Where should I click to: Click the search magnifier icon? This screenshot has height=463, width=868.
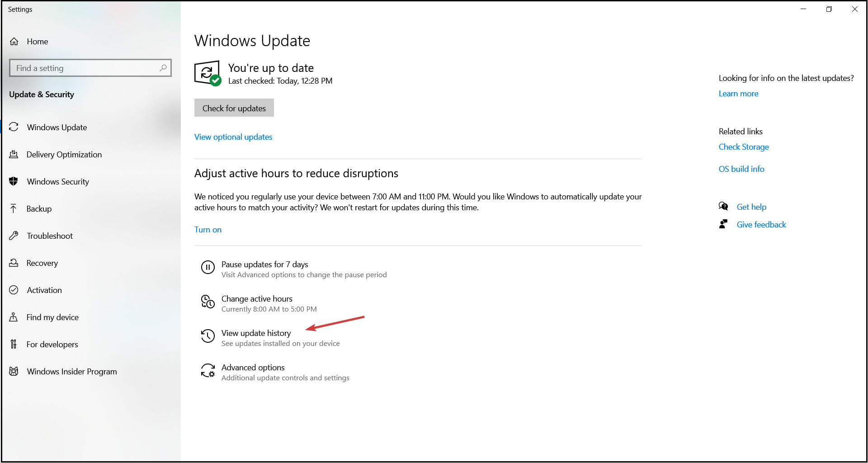pyautogui.click(x=163, y=68)
